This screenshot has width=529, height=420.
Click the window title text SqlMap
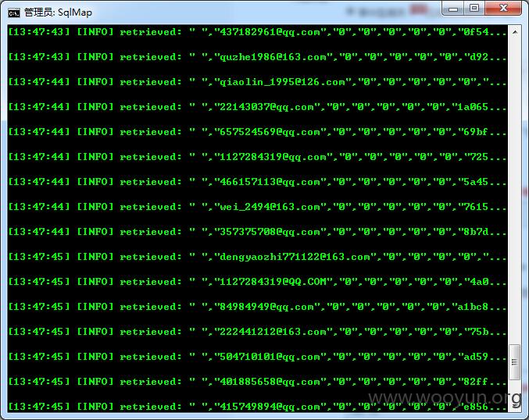(x=74, y=12)
